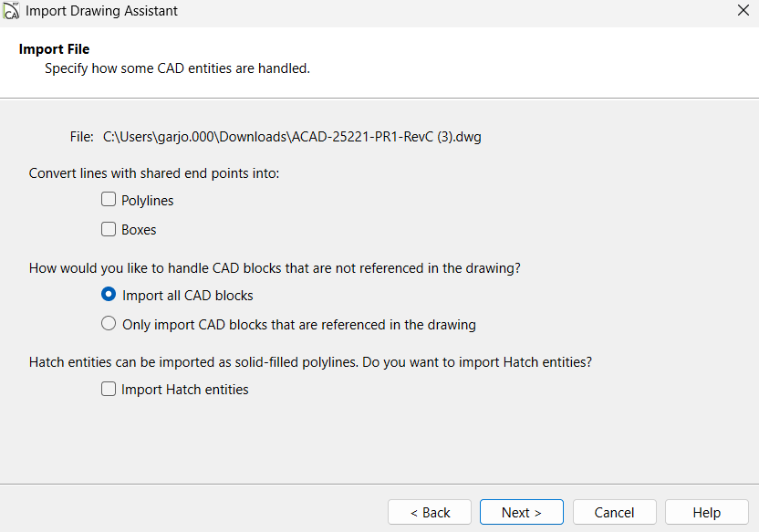The width and height of the screenshot is (759, 532).
Task: Open Help for this dialog
Action: 706,512
